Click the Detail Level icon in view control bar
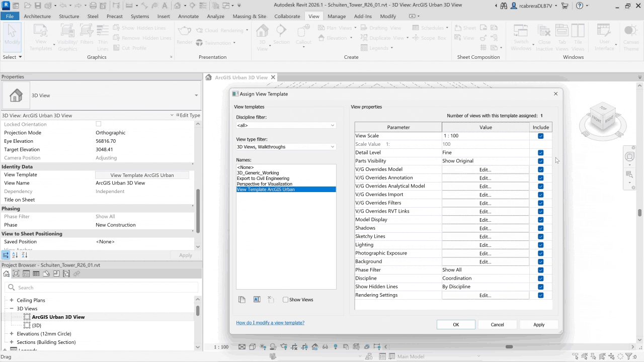 [x=242, y=347]
